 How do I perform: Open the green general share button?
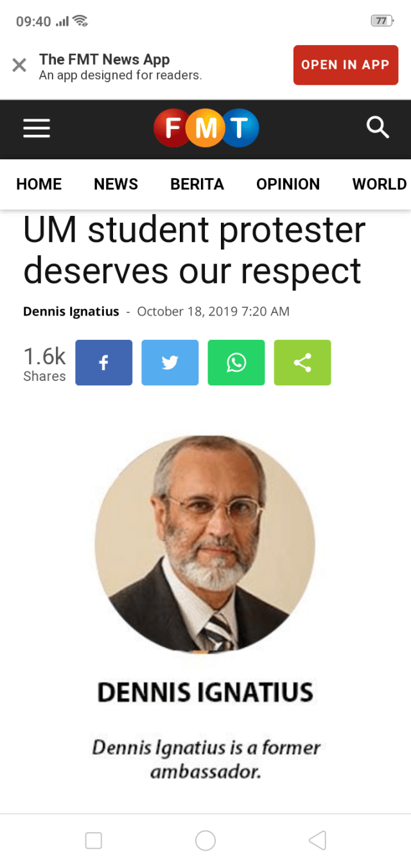[x=302, y=363]
